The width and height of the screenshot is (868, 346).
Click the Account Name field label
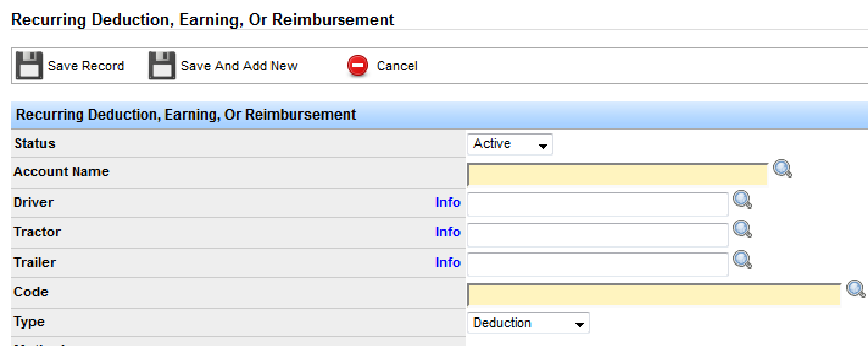click(x=61, y=172)
